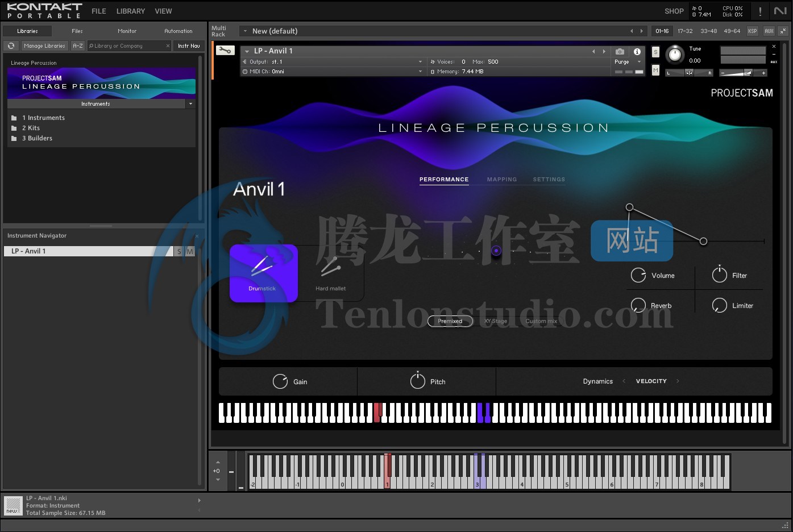793x532 pixels.
Task: Toggle AUX sends panel
Action: click(x=769, y=31)
